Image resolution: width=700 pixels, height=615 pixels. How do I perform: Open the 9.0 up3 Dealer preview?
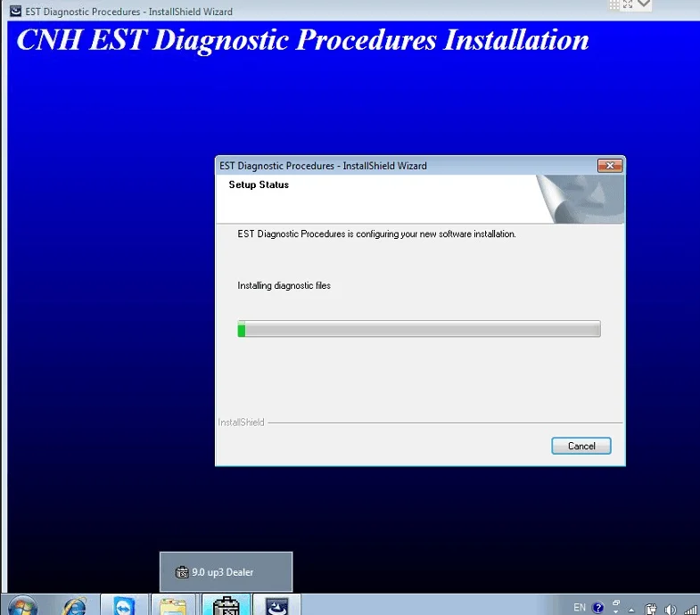(x=226, y=572)
